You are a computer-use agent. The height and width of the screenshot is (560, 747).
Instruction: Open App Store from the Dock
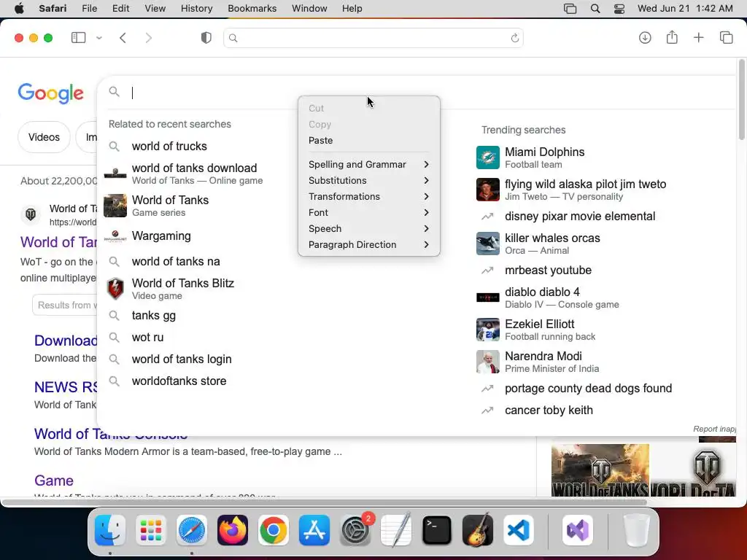[x=314, y=530]
